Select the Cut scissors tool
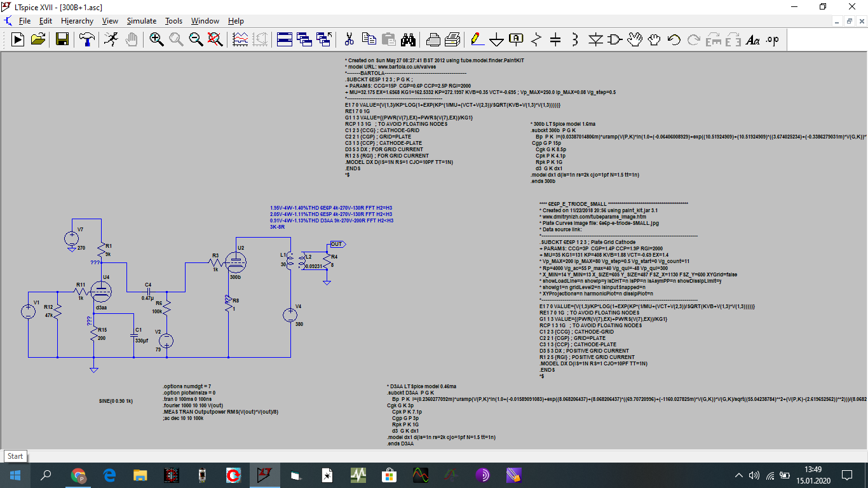 [x=349, y=39]
